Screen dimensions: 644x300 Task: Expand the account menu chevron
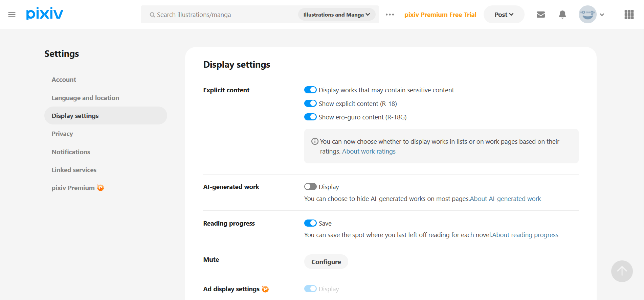[602, 15]
